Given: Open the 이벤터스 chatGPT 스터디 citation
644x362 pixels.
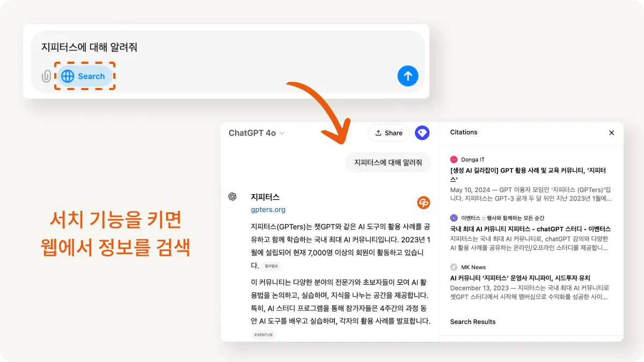Looking at the screenshot, I should [530, 229].
